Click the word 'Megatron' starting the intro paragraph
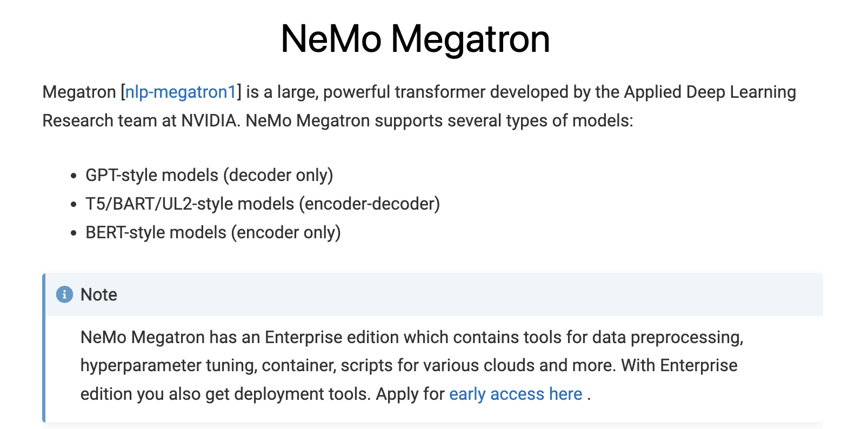 point(79,92)
